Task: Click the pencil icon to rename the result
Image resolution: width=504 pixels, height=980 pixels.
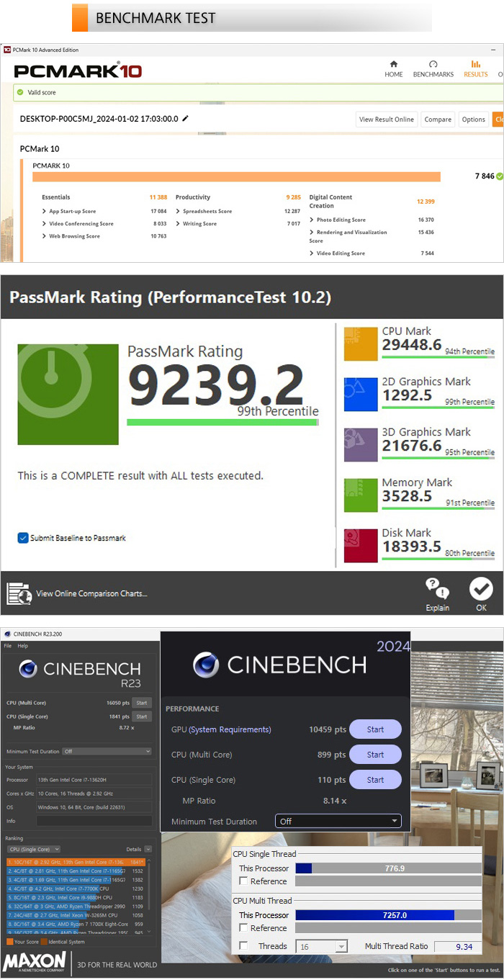Action: click(x=185, y=118)
